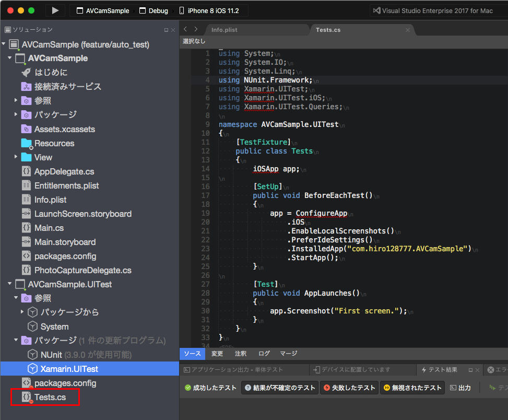This screenshot has width=508, height=420.
Task: Toggle 無視されたテスト filter
Action: point(412,388)
